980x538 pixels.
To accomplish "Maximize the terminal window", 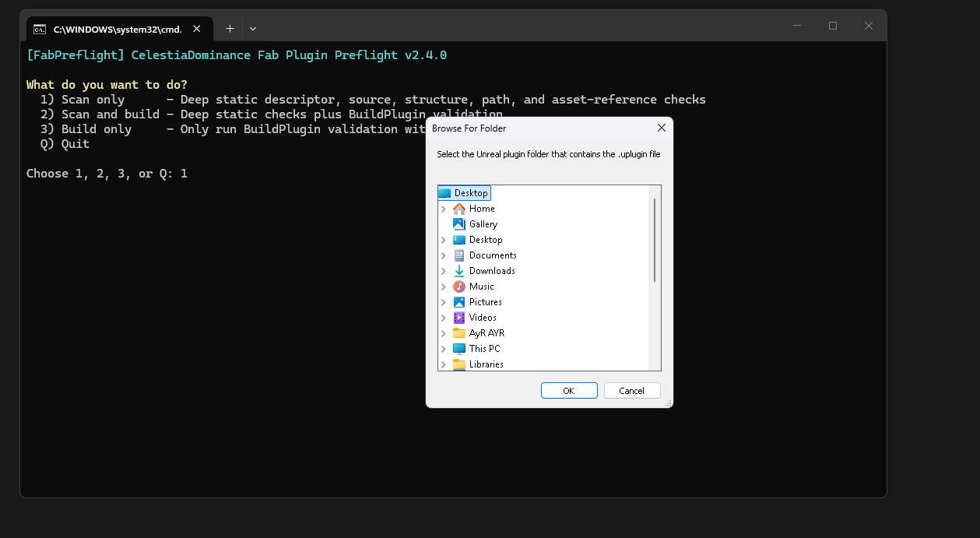I will click(x=833, y=26).
